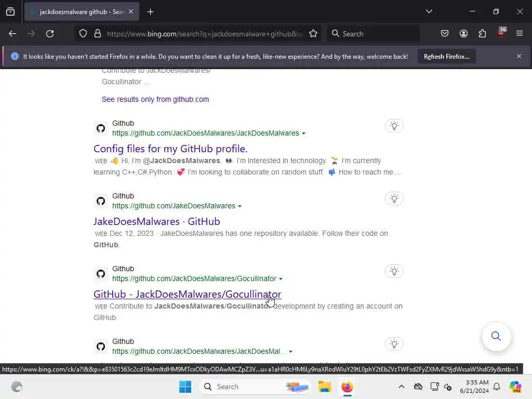Viewport: 532px width, 399px height.
Task: Click GitHub favicon of JakeDoesMalwares result
Action: click(101, 201)
